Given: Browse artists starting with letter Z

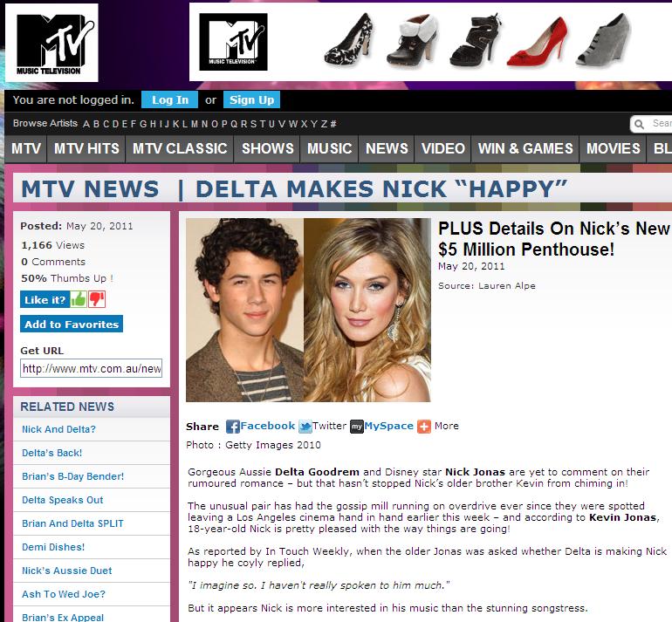Looking at the screenshot, I should 325,124.
